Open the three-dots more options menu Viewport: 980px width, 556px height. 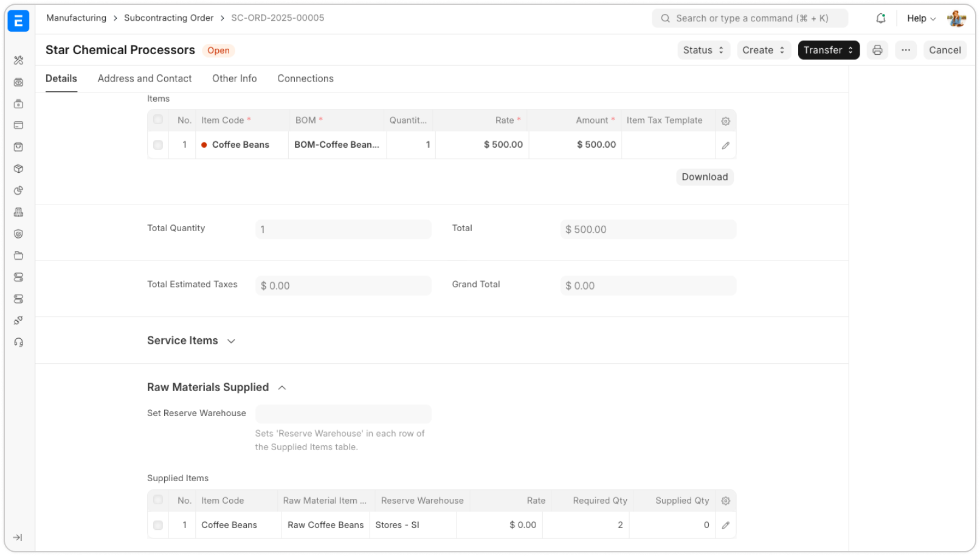coord(906,50)
